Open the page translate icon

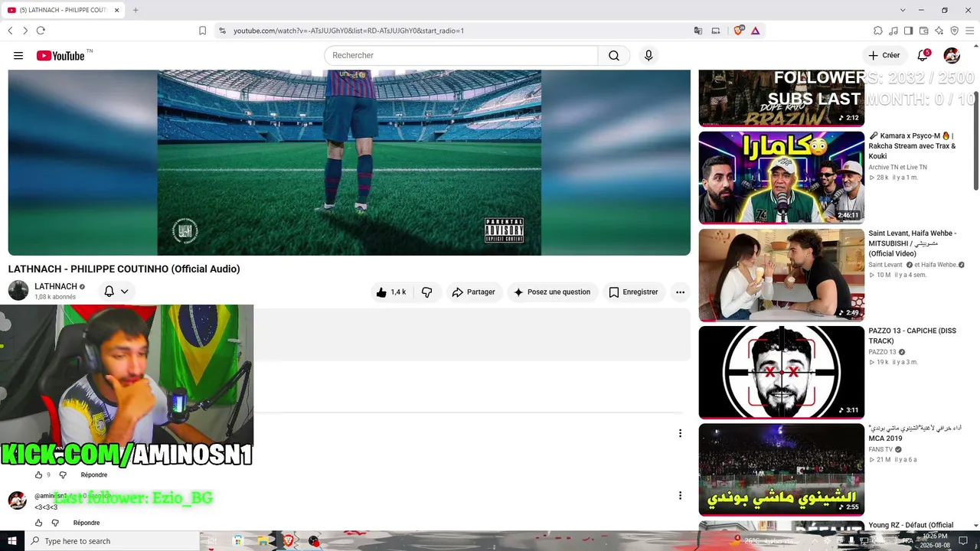click(x=698, y=31)
